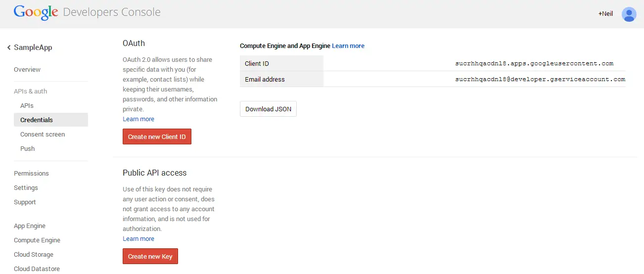Viewport: 644px width, 274px height.
Task: Open the +Neil profile link
Action: tap(605, 14)
